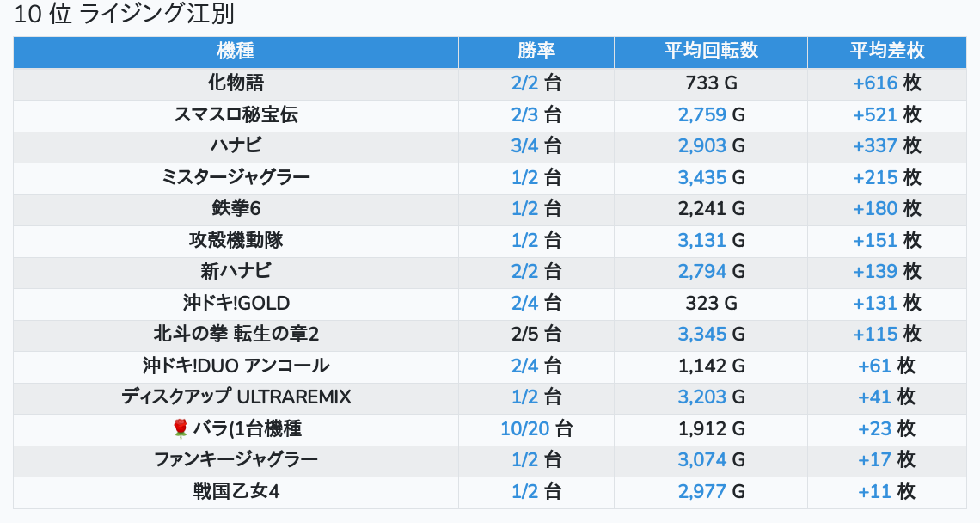Image resolution: width=980 pixels, height=523 pixels.
Task: Sort table by 勝率 header
Action: click(536, 51)
